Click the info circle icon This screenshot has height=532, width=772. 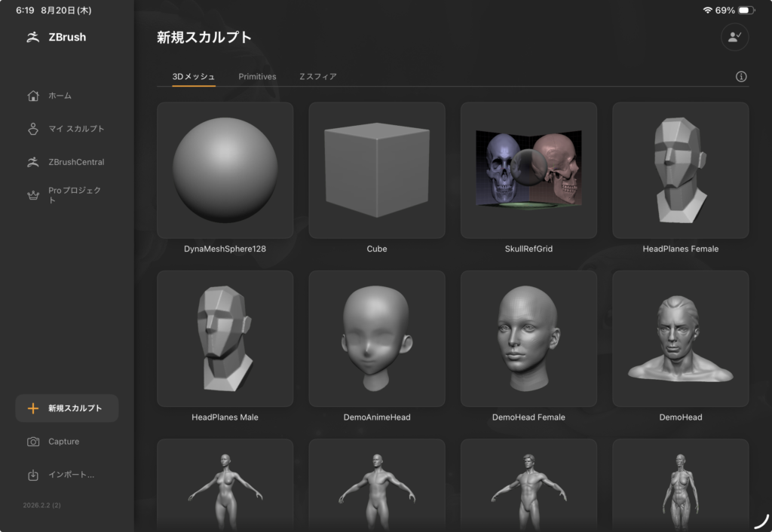tap(741, 77)
